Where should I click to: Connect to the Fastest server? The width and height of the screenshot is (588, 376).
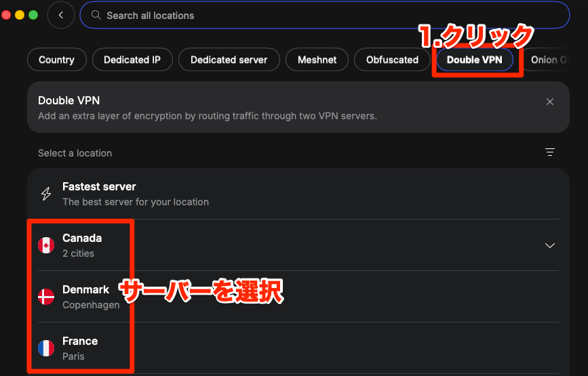point(298,194)
